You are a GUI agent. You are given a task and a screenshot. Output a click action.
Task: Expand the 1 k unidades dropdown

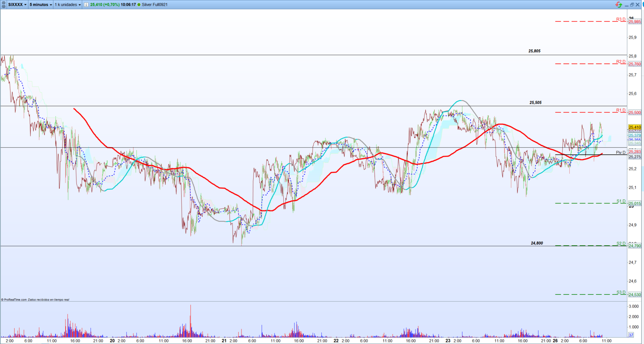(x=68, y=4)
